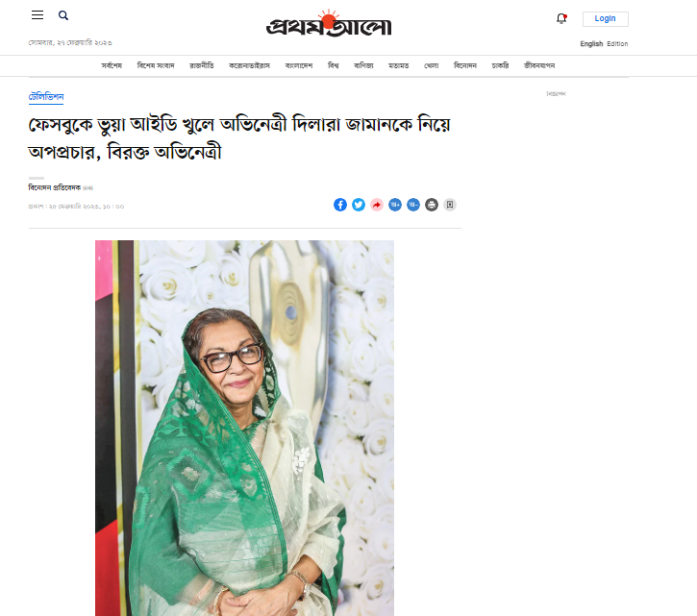This screenshot has height=616, width=697.
Task: Go to Prothom Alo homepage logo
Action: (329, 24)
